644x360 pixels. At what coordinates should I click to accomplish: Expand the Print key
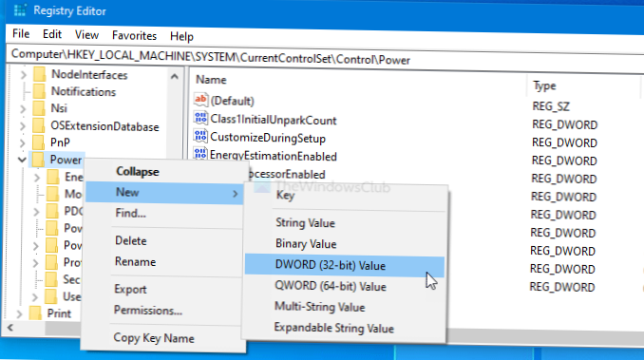click(x=19, y=313)
